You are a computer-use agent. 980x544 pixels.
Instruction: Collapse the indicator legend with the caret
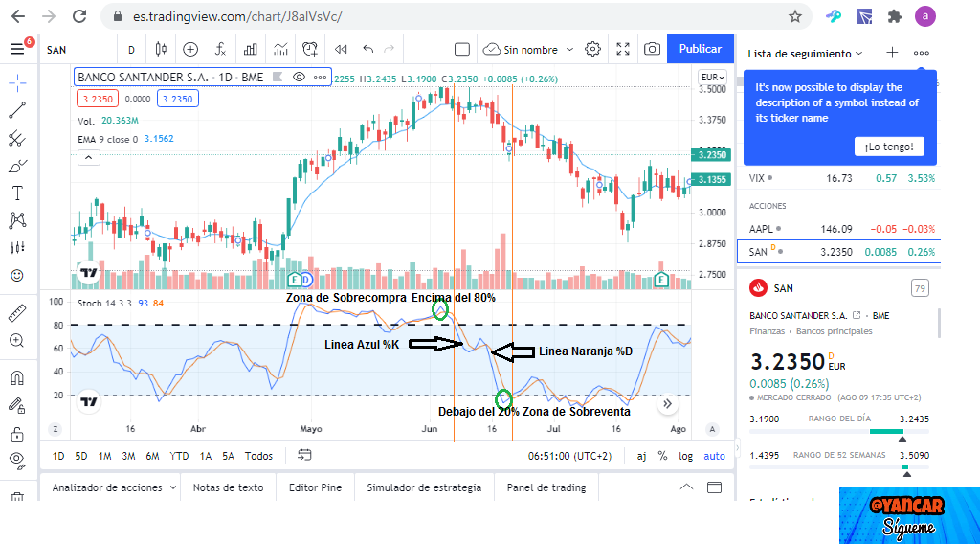tap(89, 158)
